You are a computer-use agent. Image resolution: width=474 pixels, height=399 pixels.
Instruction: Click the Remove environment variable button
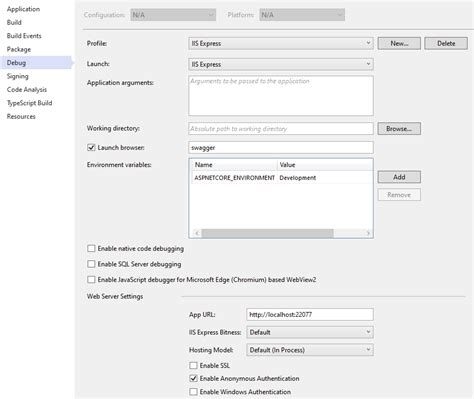point(399,195)
